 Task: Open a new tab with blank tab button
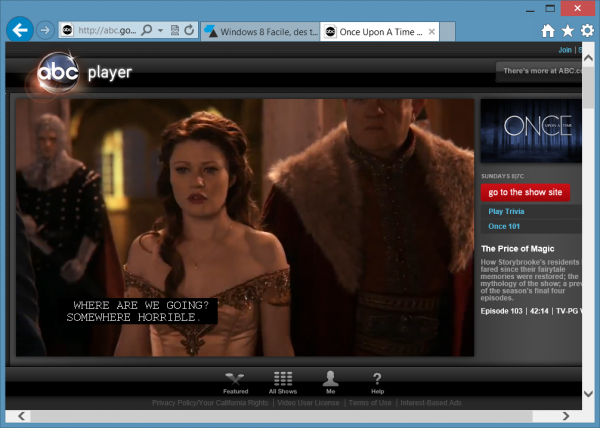click(447, 32)
